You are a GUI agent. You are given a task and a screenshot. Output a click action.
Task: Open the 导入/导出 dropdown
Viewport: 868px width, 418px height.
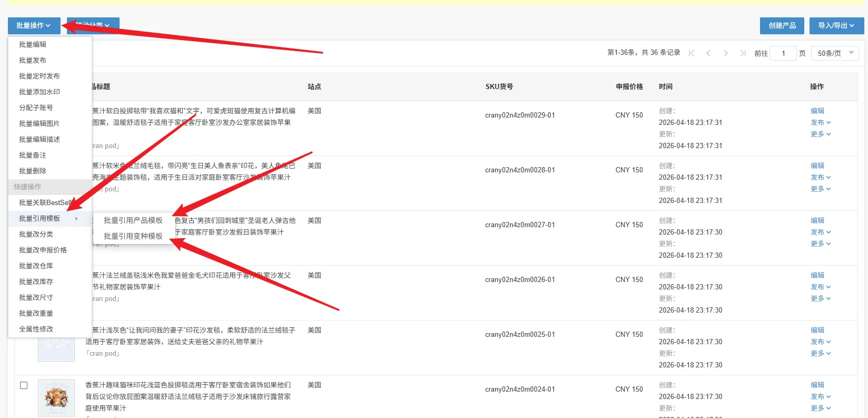(x=836, y=25)
